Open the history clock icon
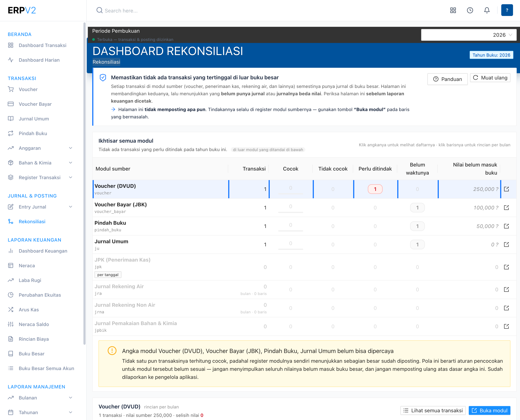The image size is (520, 420). pos(470,10)
